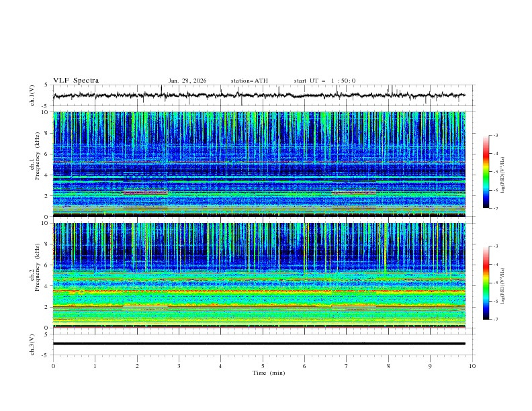Click the station=ATH label
The width and height of the screenshot is (532, 411).
tap(249, 81)
